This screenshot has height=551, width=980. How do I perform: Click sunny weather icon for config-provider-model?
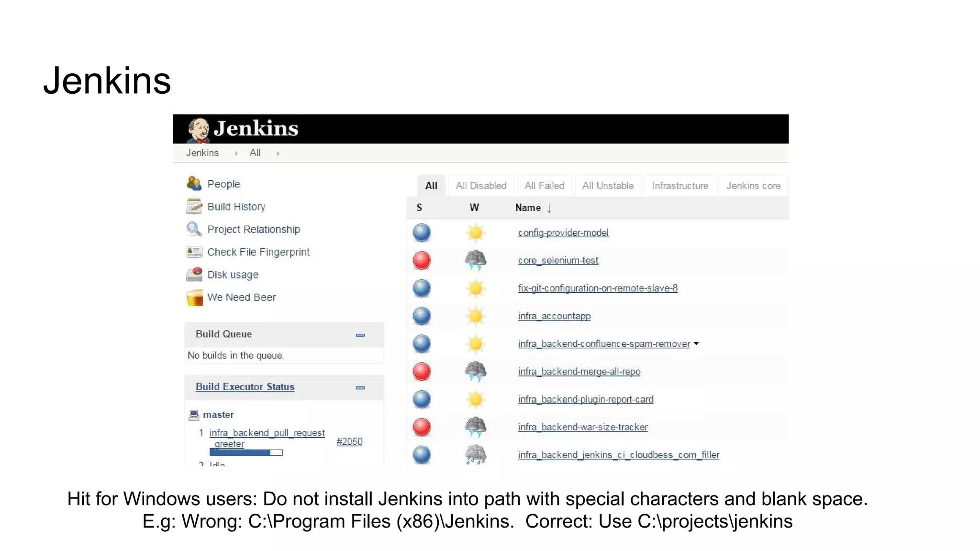[475, 233]
